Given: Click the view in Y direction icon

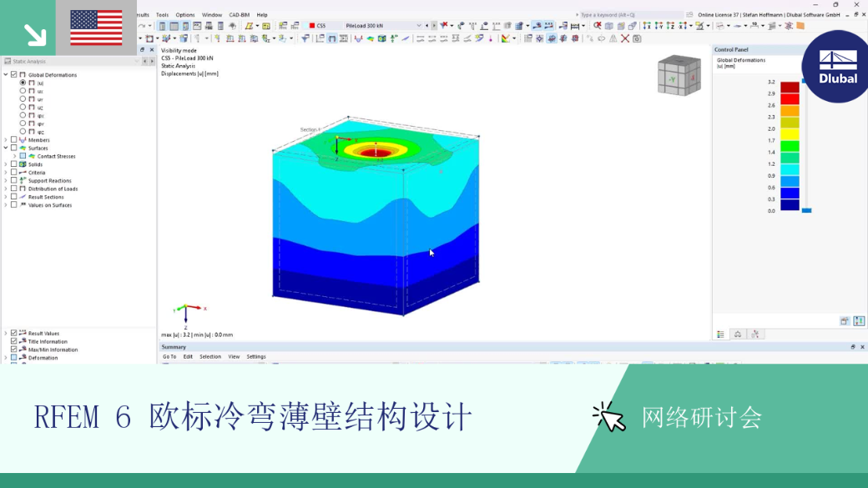Looking at the screenshot, I should 659,26.
